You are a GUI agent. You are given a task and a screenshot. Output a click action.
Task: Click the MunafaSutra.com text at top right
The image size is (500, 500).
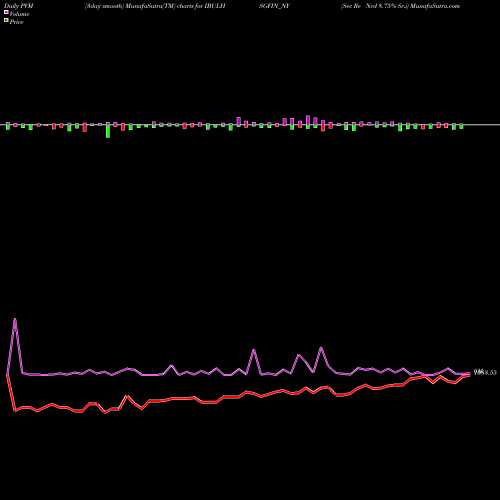pos(435,6)
